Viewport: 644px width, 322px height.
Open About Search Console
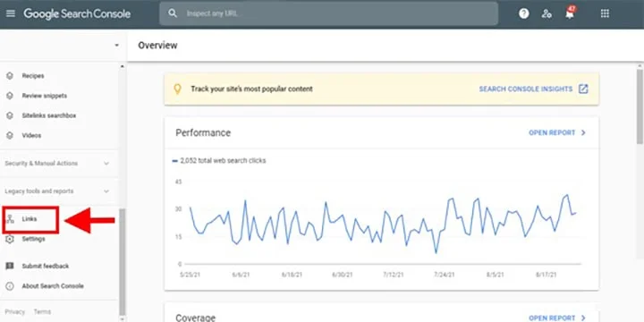click(x=53, y=286)
